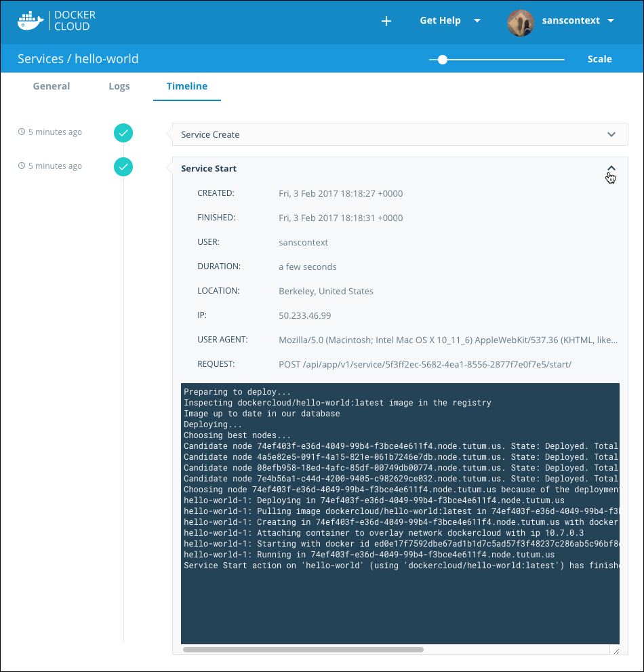The height and width of the screenshot is (672, 644).
Task: Click the horizontal scrollbar under the log
Action: [x=303, y=650]
